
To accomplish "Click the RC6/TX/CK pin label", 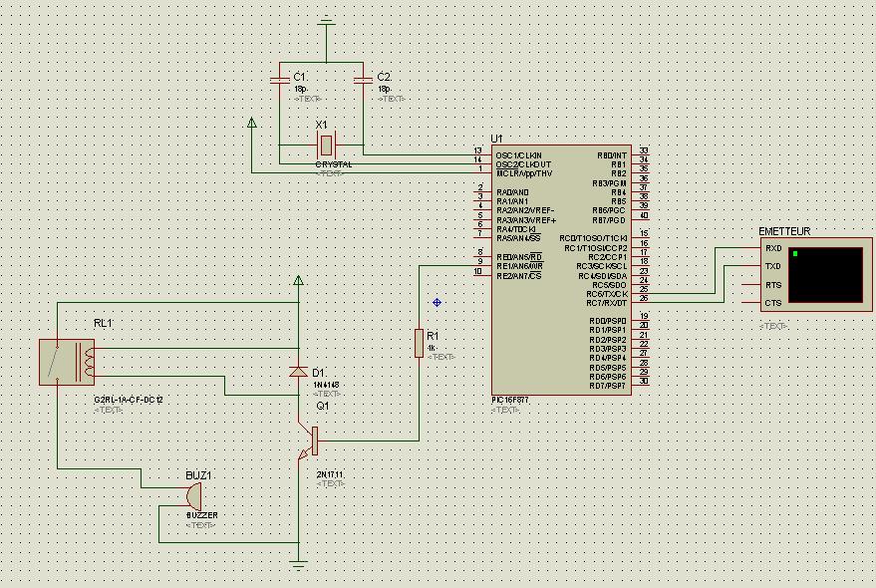I will pyautogui.click(x=607, y=294).
